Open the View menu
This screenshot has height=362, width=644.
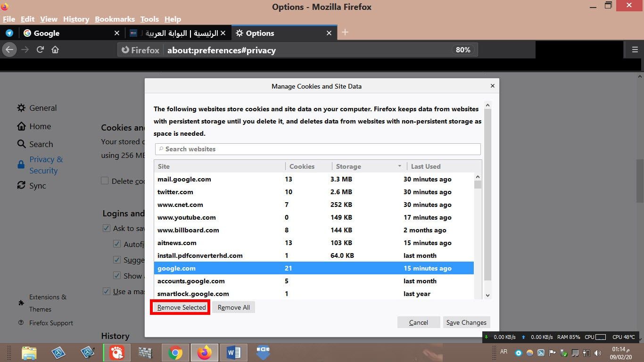pos(49,19)
